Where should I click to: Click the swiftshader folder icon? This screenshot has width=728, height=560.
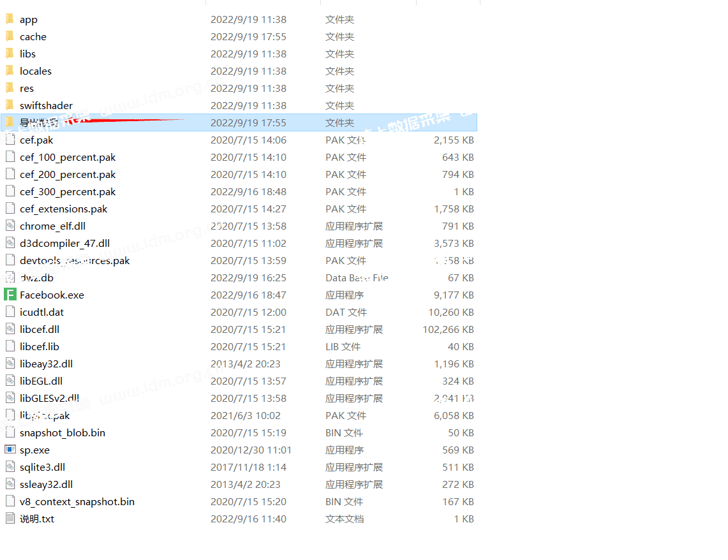point(10,105)
